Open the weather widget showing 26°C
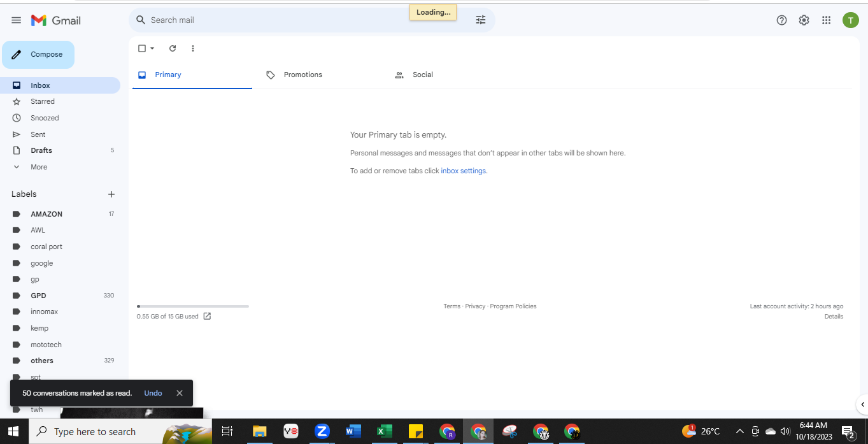This screenshot has width=868, height=444. 701,431
